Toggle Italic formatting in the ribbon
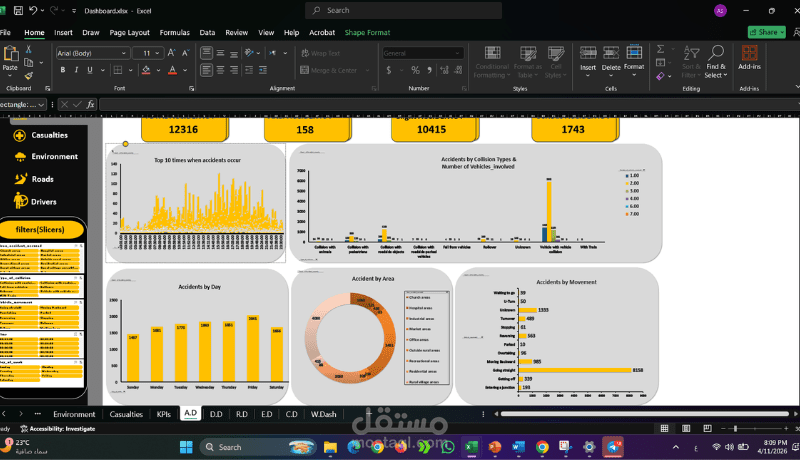The height and width of the screenshot is (460, 800). tap(77, 70)
